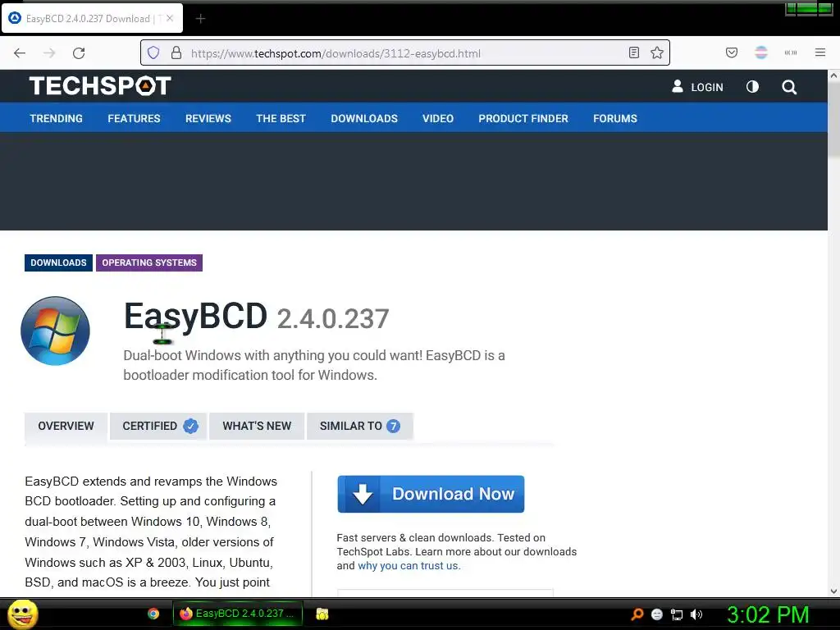Reload the current page
The height and width of the screenshot is (630, 840).
click(79, 53)
